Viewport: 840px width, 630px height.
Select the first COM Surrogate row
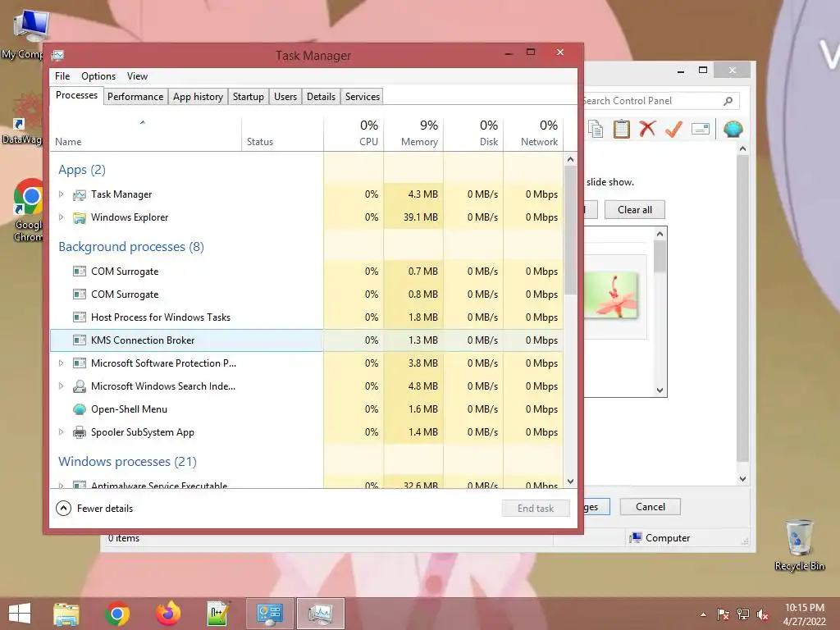[307, 272]
